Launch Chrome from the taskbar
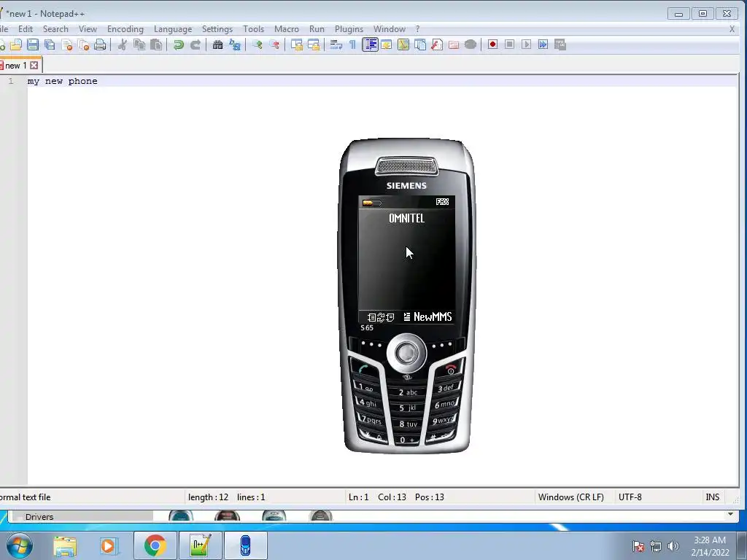This screenshot has width=747, height=560. pyautogui.click(x=155, y=545)
